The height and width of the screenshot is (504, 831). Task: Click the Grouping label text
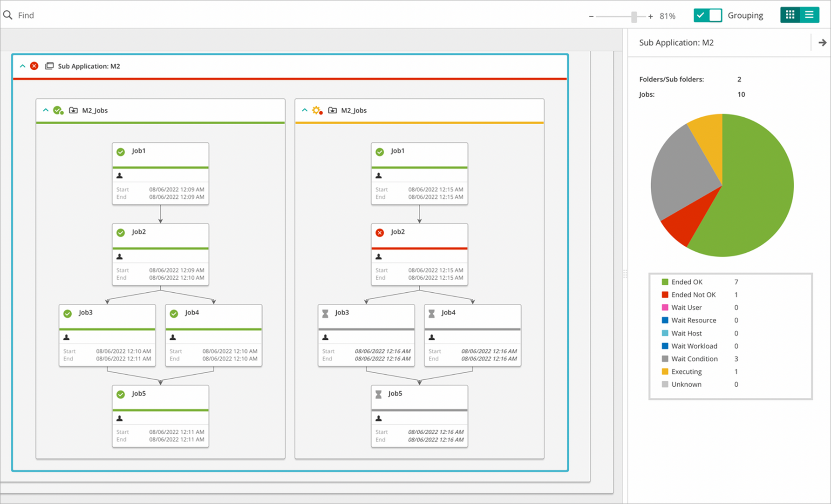pos(745,16)
